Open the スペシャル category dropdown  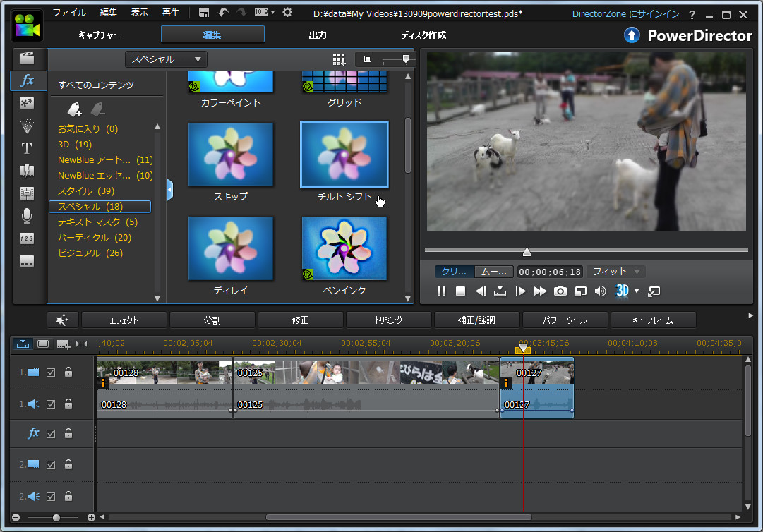pyautogui.click(x=167, y=59)
